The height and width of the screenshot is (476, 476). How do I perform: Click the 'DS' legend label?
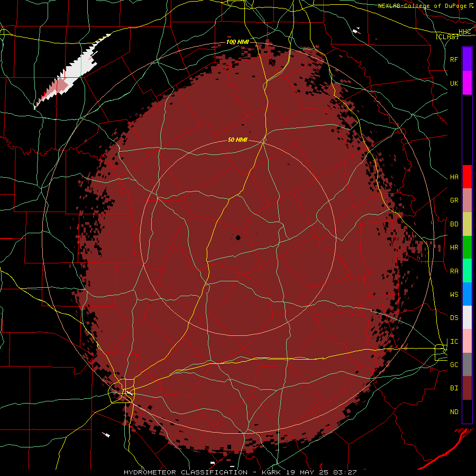pyautogui.click(x=454, y=318)
